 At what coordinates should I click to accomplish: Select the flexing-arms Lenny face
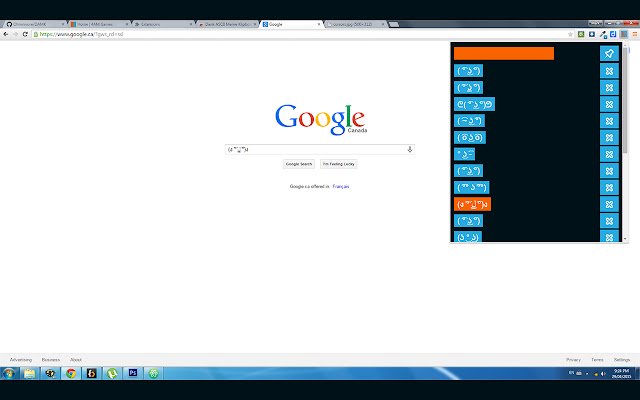click(474, 104)
